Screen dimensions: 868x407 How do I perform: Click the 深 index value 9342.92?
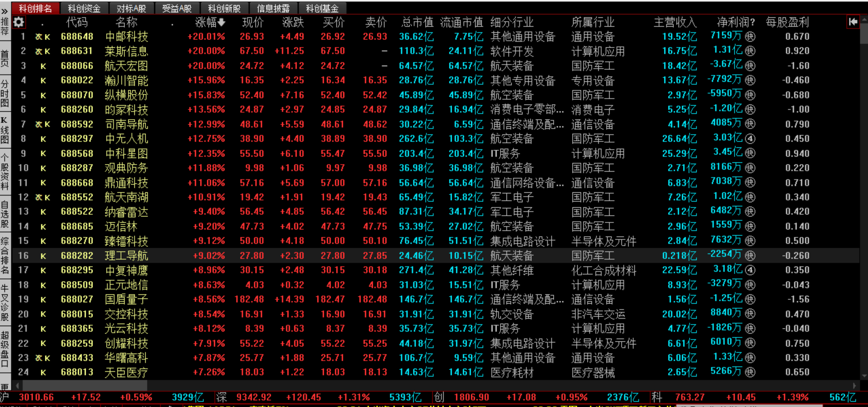pyautogui.click(x=254, y=397)
